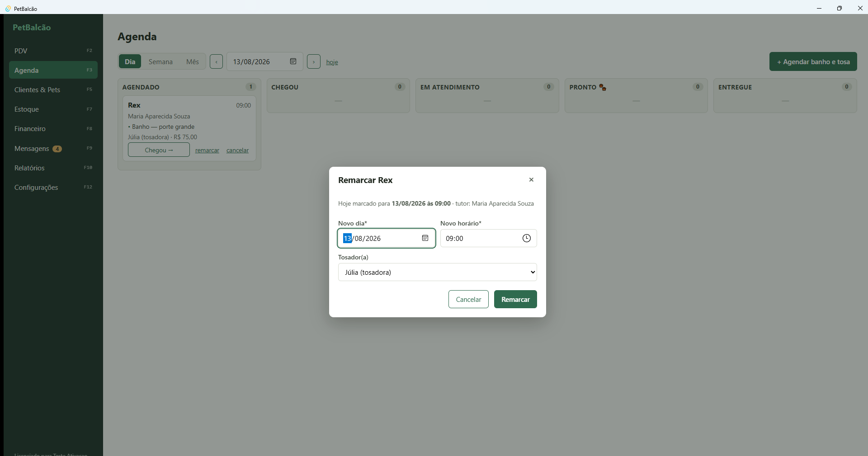
Task: Click the remarcar link on Rex card
Action: point(207,150)
